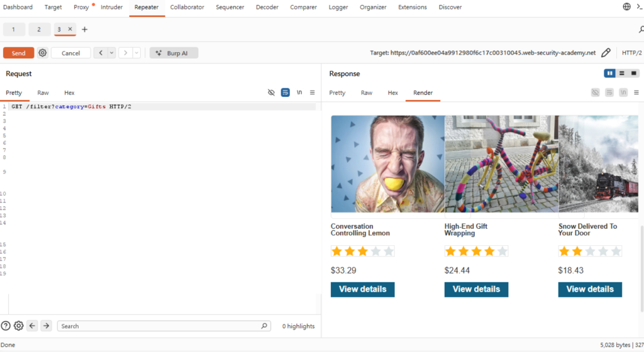Click the globe icon at top right
This screenshot has width=644, height=352.
627,6
